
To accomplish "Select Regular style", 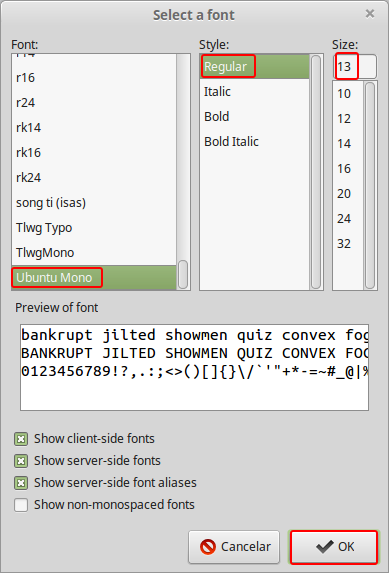I will pyautogui.click(x=255, y=67).
